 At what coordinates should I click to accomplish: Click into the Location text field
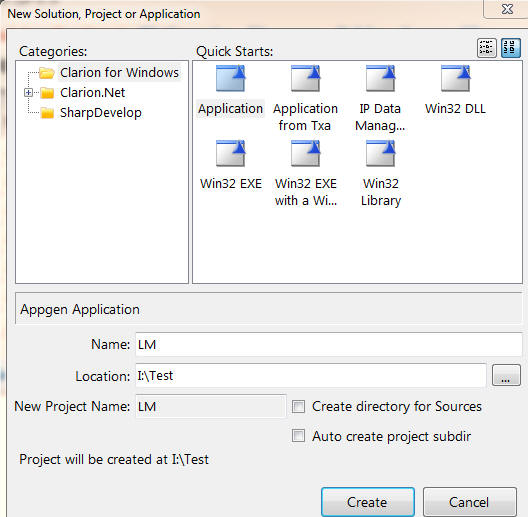(x=311, y=375)
